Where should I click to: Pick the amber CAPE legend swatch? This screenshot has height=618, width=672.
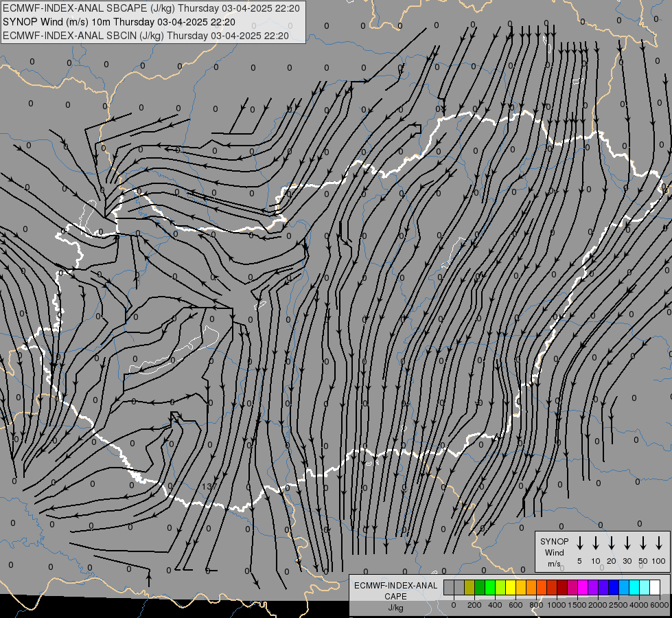tap(521, 587)
